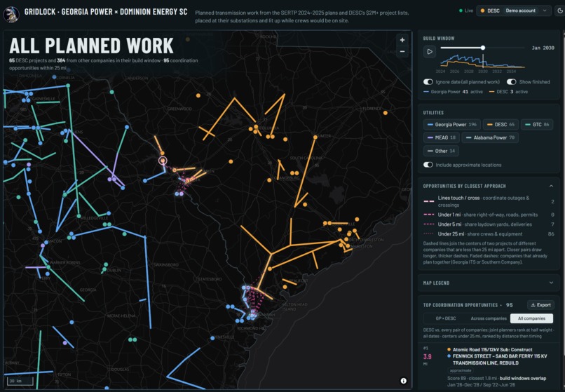Toggle Alabama Power 70 utility filter

[x=490, y=137]
